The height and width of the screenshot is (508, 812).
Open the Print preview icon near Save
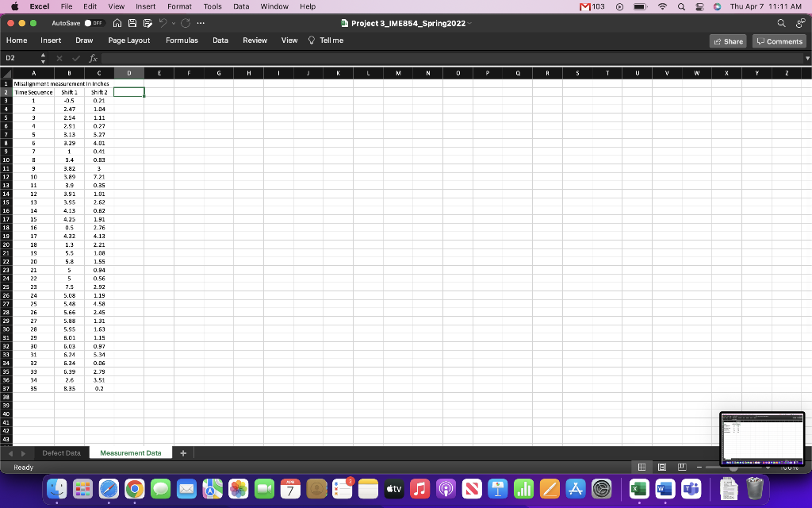147,23
